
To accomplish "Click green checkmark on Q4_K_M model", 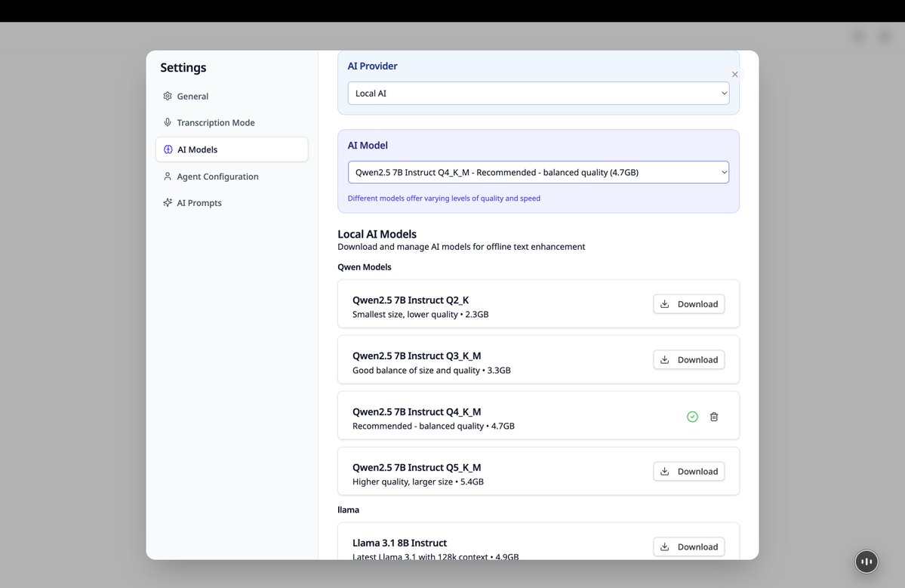I will (693, 417).
